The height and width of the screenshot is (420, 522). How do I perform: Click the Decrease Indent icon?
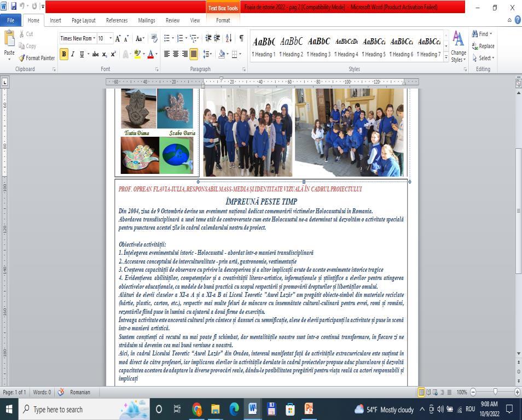[208, 38]
